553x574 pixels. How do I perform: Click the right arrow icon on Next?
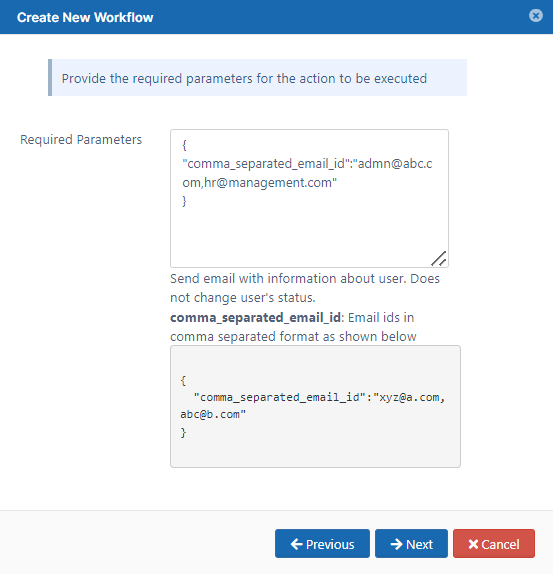396,544
